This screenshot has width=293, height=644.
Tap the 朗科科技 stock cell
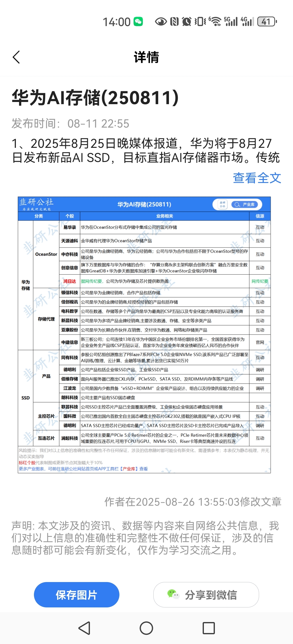click(x=70, y=398)
